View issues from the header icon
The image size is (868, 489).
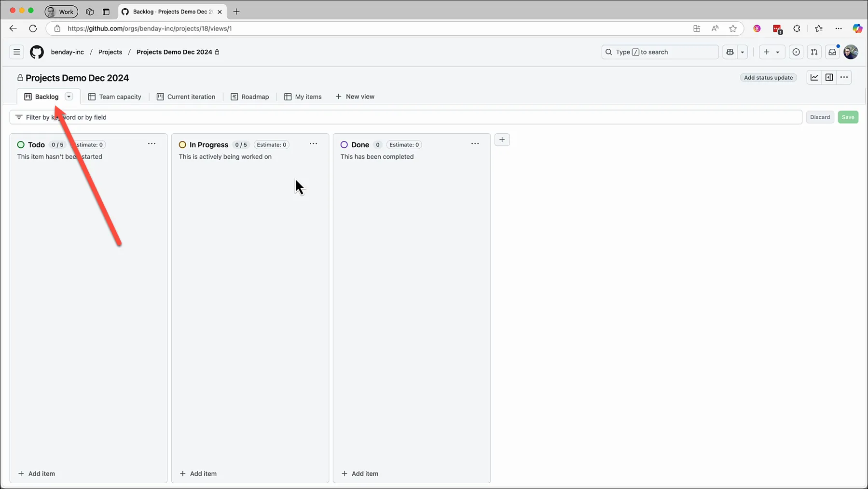pyautogui.click(x=796, y=52)
